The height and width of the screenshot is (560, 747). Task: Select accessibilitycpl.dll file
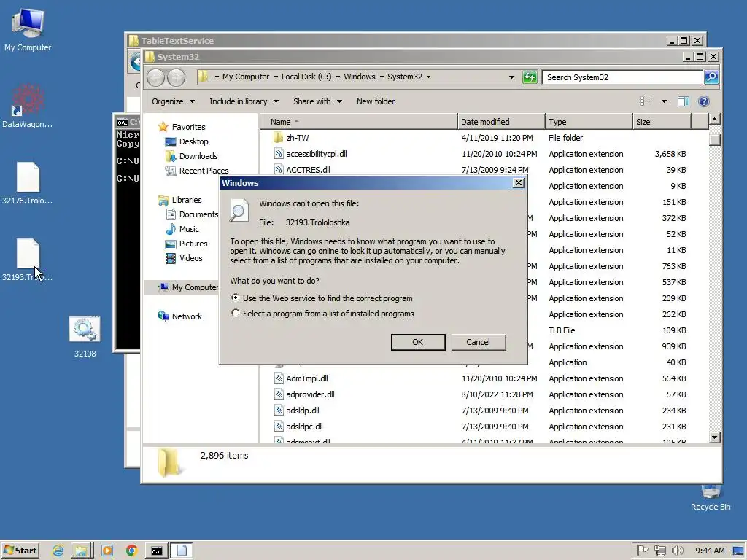pos(317,154)
